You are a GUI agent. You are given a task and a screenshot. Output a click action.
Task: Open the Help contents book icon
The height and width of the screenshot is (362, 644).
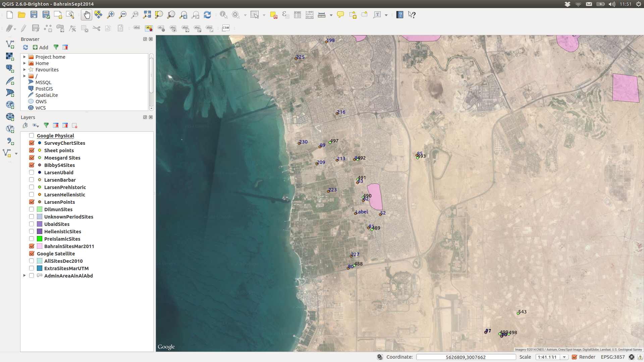(x=400, y=15)
